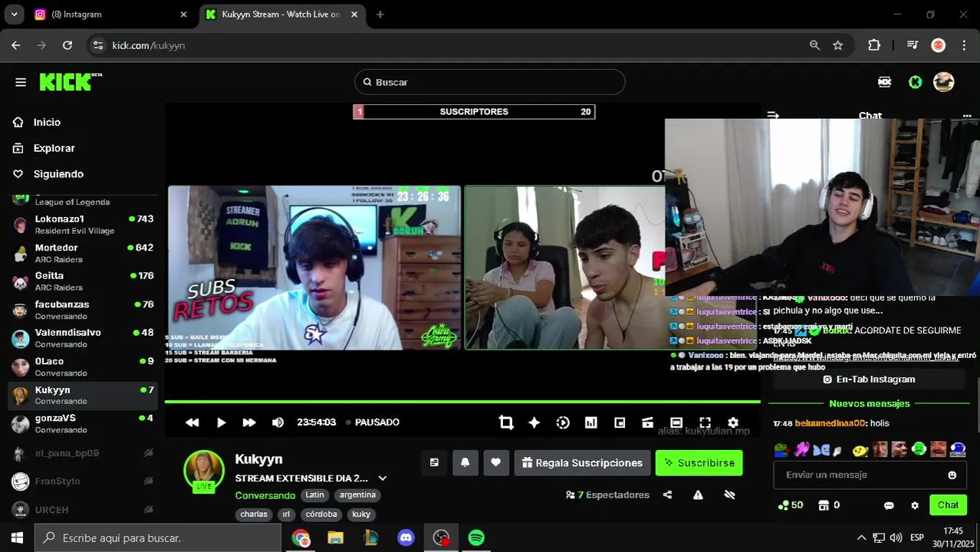Report stream using warning triangle icon
This screenshot has width=980, height=552.
point(698,495)
